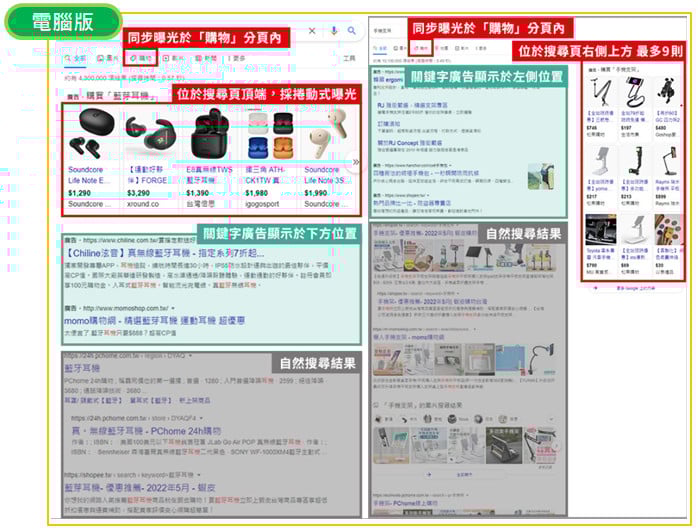Click the carousel next double-arrow button
The image size is (698, 529).
point(357,161)
